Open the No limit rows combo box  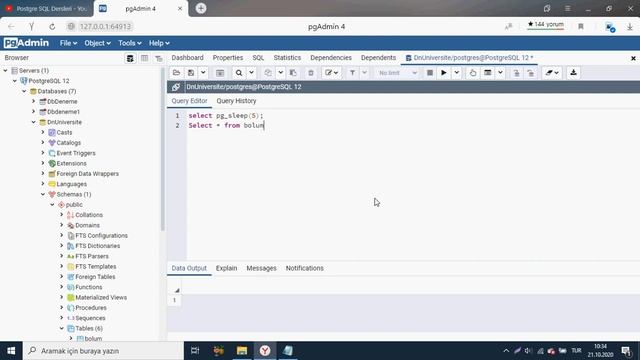[x=398, y=73]
